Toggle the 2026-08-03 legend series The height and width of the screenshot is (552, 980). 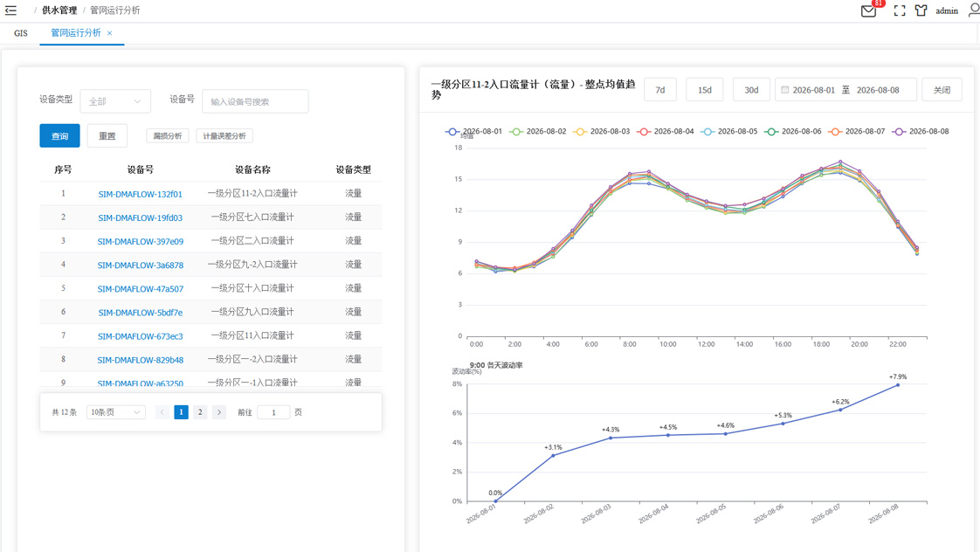click(601, 131)
